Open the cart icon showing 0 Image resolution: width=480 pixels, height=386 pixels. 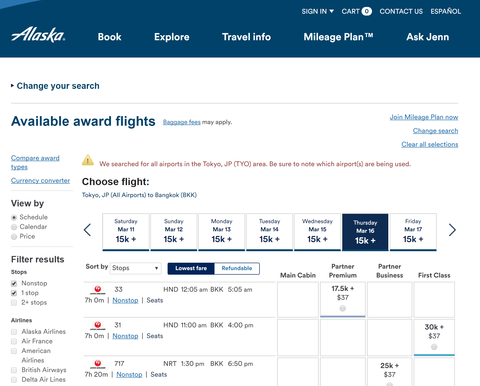[366, 11]
